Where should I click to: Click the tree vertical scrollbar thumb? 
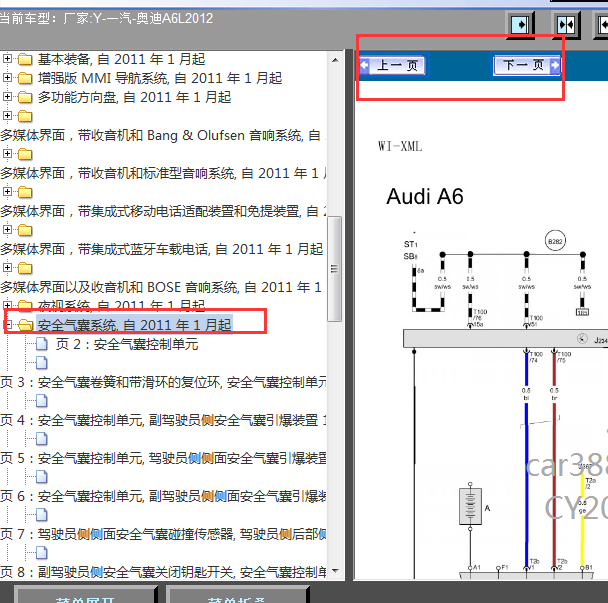(335, 269)
